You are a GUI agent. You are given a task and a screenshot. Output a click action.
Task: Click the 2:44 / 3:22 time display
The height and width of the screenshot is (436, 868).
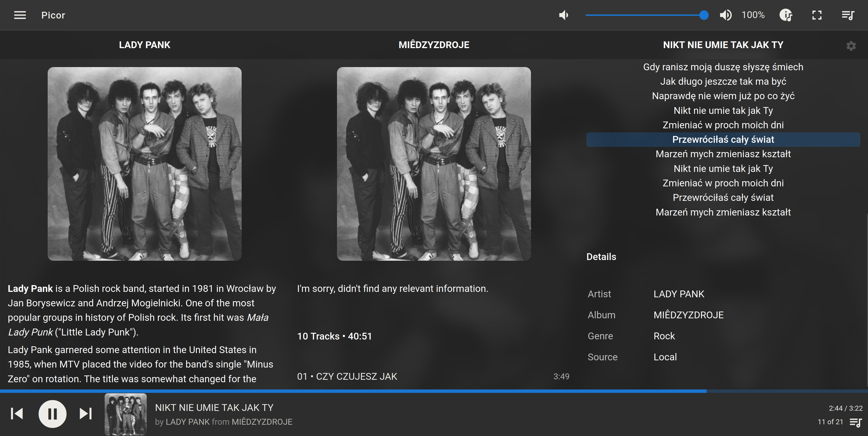[x=845, y=408]
